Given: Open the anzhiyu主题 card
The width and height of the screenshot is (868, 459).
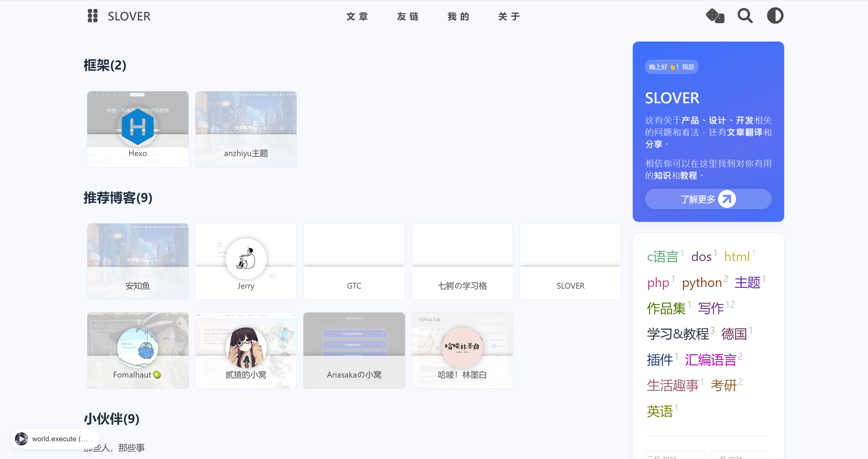Looking at the screenshot, I should [246, 129].
